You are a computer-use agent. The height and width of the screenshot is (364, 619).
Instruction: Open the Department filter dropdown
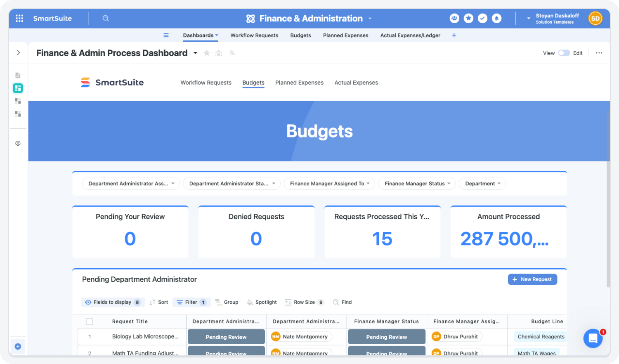[x=482, y=184]
